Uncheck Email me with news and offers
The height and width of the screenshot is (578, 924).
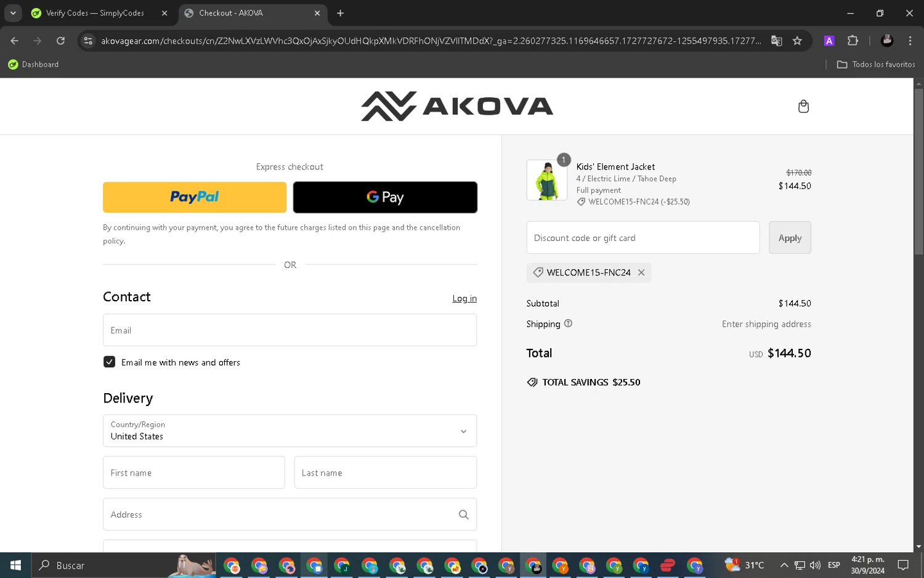(x=109, y=362)
